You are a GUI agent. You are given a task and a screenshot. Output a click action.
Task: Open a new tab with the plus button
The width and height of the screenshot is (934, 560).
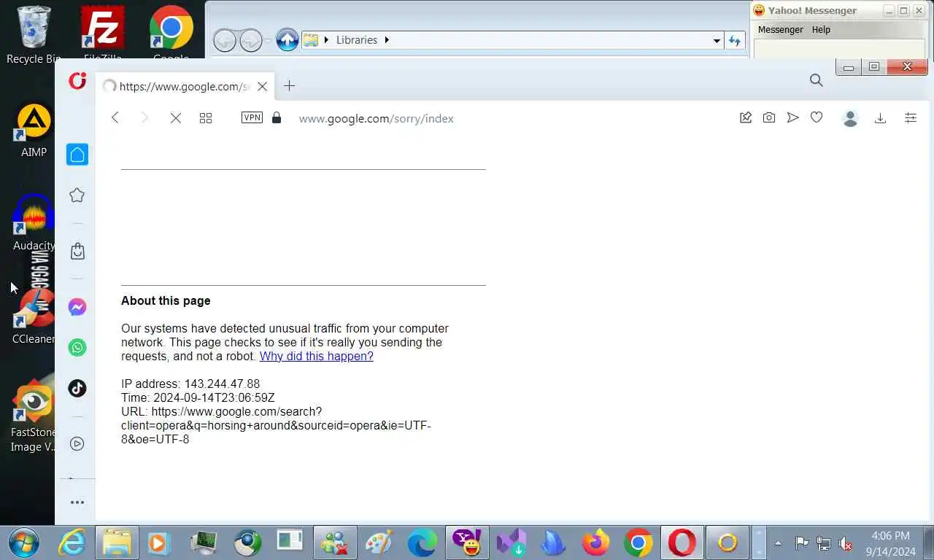tap(289, 86)
